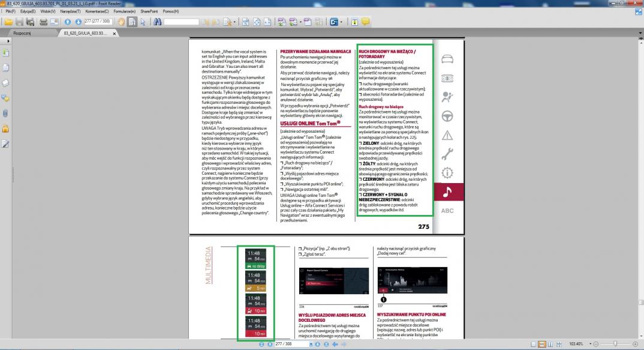The height and width of the screenshot is (350, 644).
Task: Open the Security lock panel in the sidebar
Action: click(x=5, y=128)
